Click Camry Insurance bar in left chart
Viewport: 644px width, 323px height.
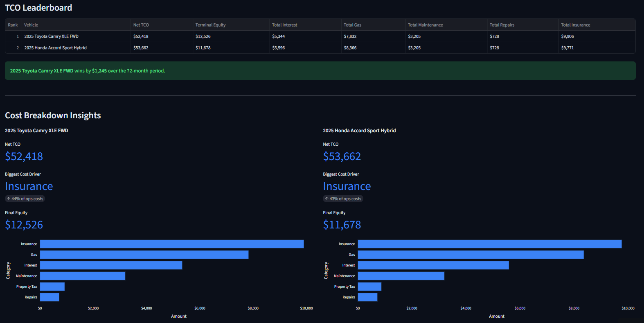(172, 244)
